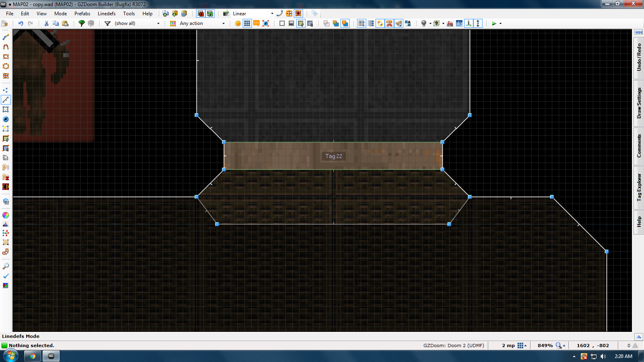The image size is (644, 362).
Task: Copy selection using the toolbar icon
Action: [56, 23]
